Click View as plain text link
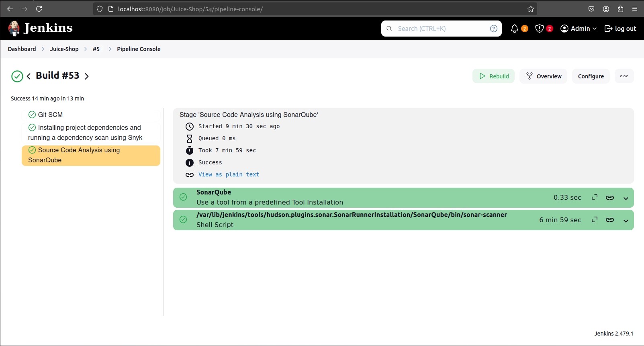Image resolution: width=644 pixels, height=346 pixels. pyautogui.click(x=229, y=174)
